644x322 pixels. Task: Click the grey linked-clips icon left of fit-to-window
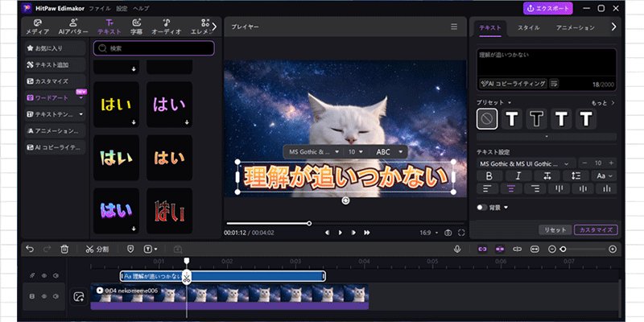pyautogui.click(x=517, y=250)
